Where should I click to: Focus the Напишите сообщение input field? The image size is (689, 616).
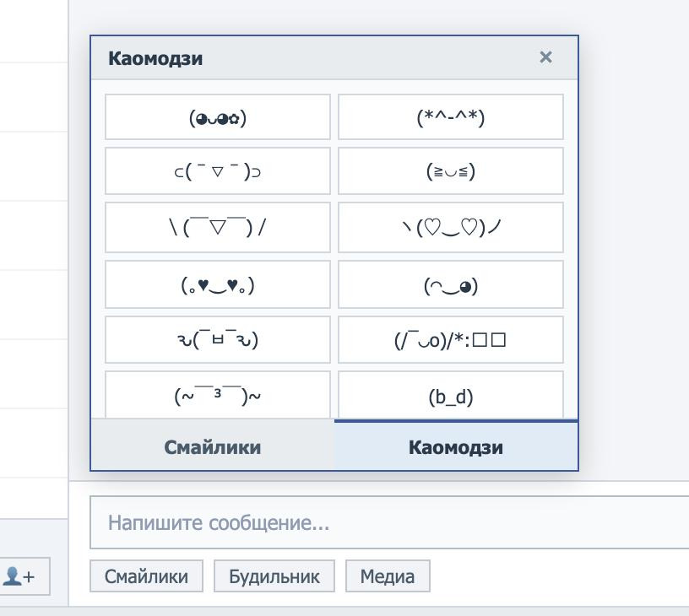point(389,522)
